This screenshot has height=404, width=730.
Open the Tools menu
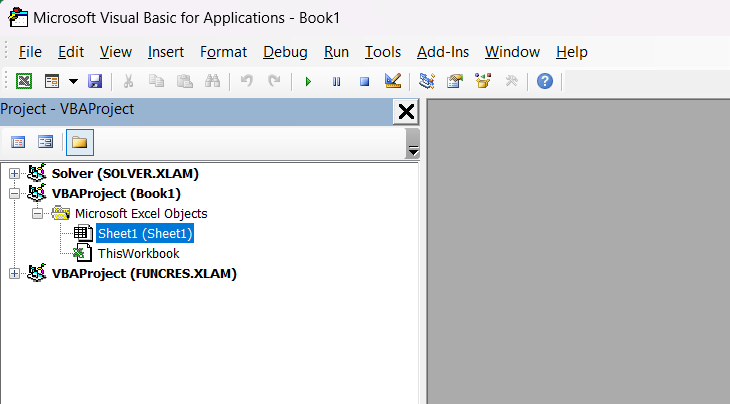383,52
